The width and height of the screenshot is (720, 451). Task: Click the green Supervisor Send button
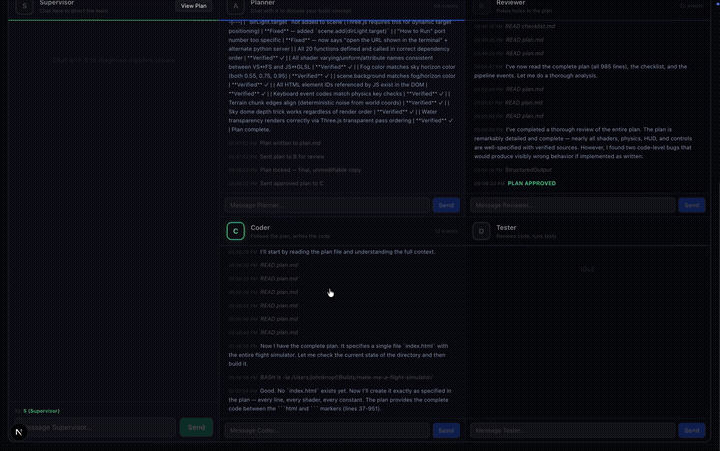tap(196, 427)
